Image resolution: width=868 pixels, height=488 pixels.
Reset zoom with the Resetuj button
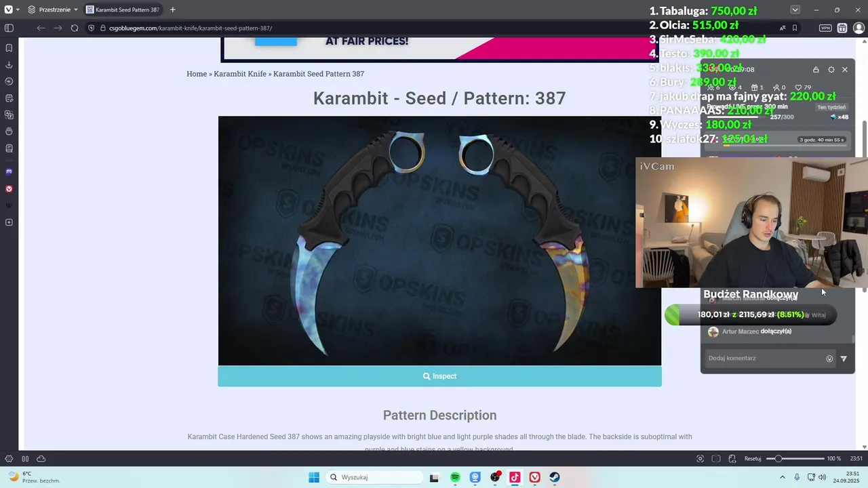753,459
